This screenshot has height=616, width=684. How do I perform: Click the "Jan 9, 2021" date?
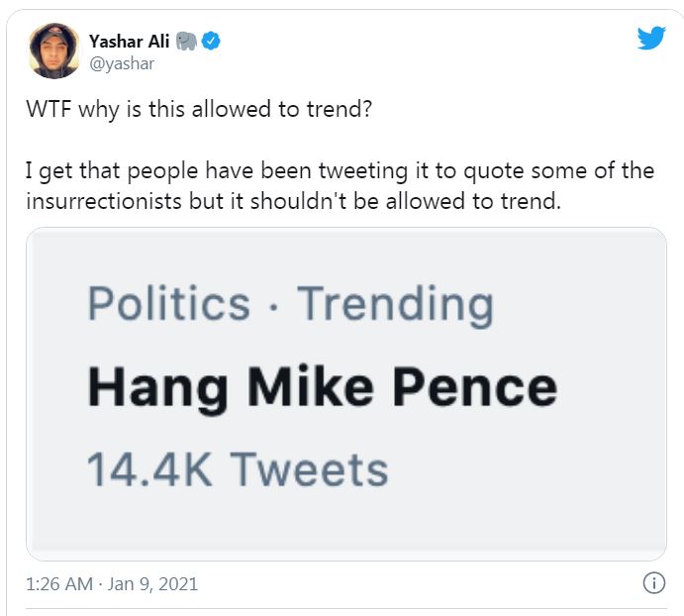coord(152,584)
